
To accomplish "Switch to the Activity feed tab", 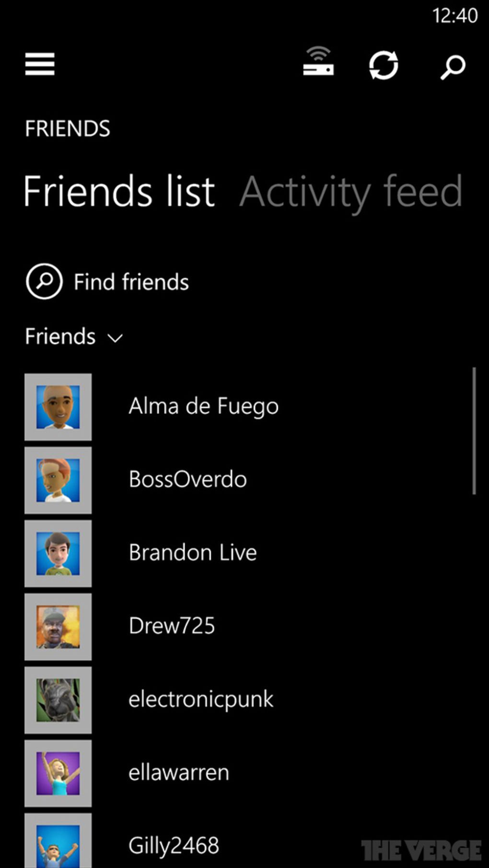I will [350, 192].
